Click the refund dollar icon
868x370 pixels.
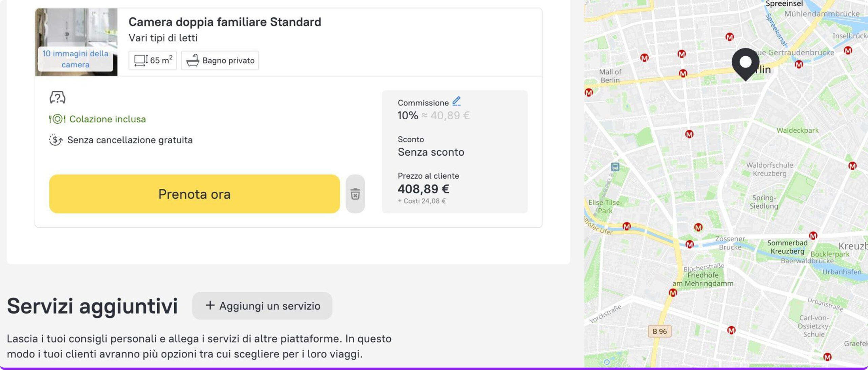click(x=56, y=140)
